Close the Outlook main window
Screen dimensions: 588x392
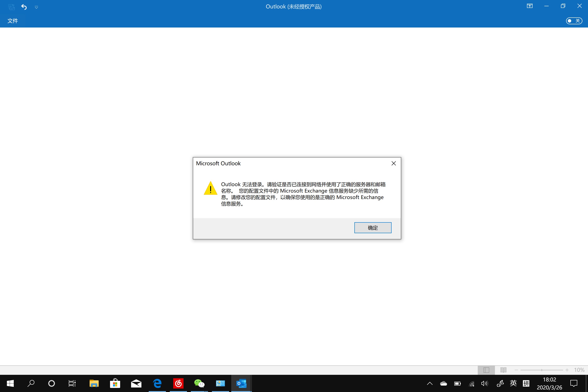pos(579,6)
